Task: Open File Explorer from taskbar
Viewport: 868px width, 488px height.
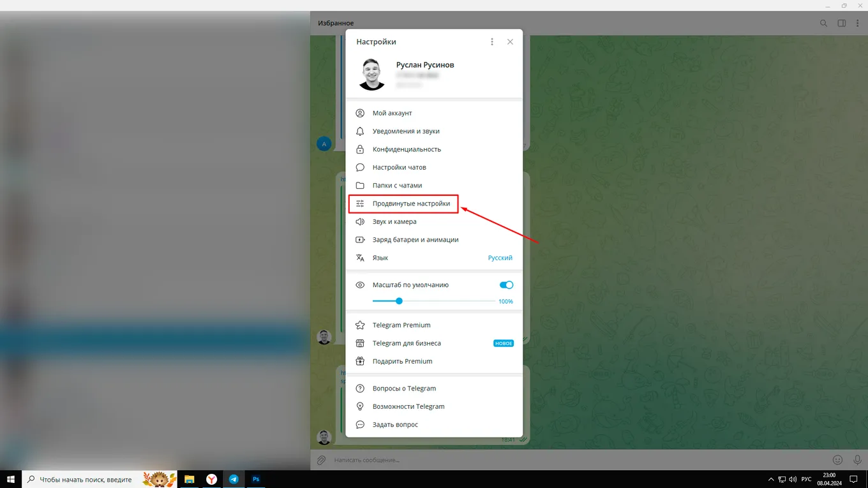Action: 190,479
